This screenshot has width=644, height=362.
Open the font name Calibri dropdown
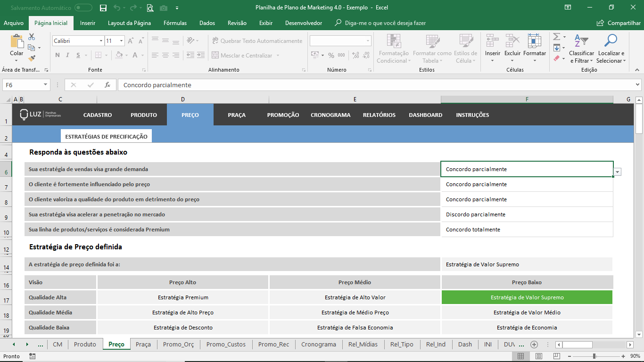coord(101,41)
